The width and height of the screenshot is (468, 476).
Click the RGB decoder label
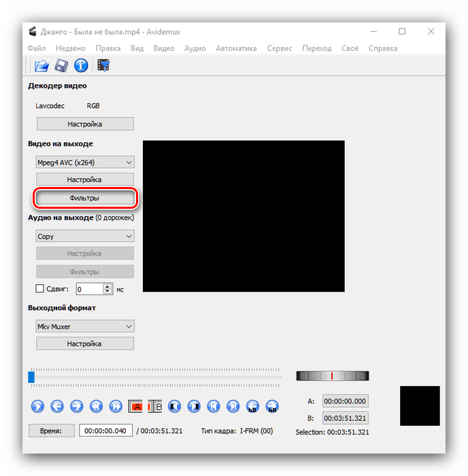coord(93,106)
